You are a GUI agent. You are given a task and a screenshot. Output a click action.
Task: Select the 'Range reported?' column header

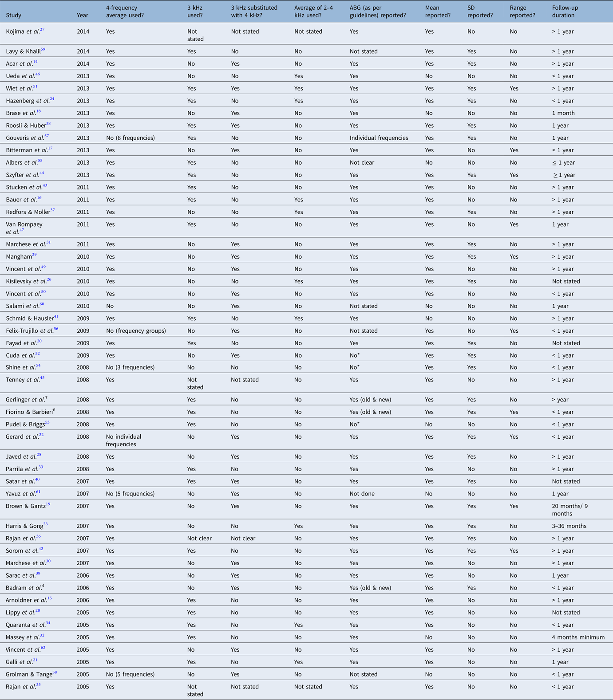point(522,12)
